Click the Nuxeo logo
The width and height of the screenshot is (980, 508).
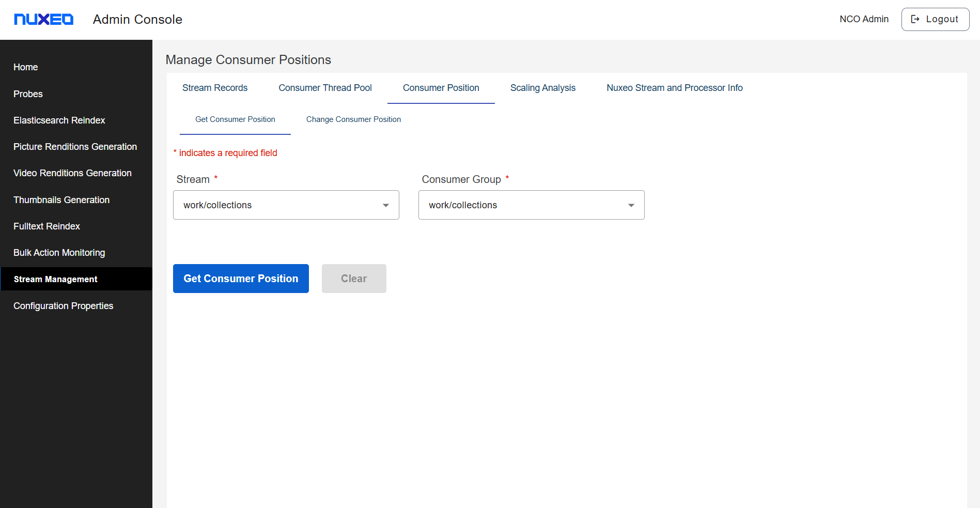(43, 19)
